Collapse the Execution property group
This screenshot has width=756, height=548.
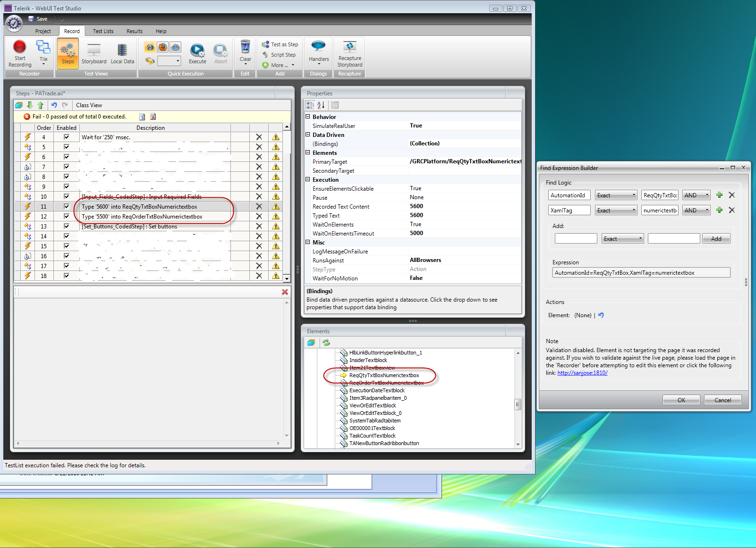(x=308, y=179)
